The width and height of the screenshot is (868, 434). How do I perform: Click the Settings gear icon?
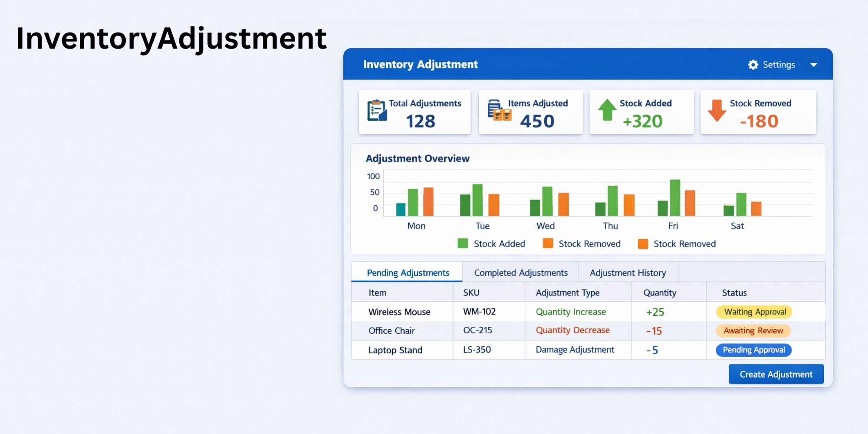(753, 65)
